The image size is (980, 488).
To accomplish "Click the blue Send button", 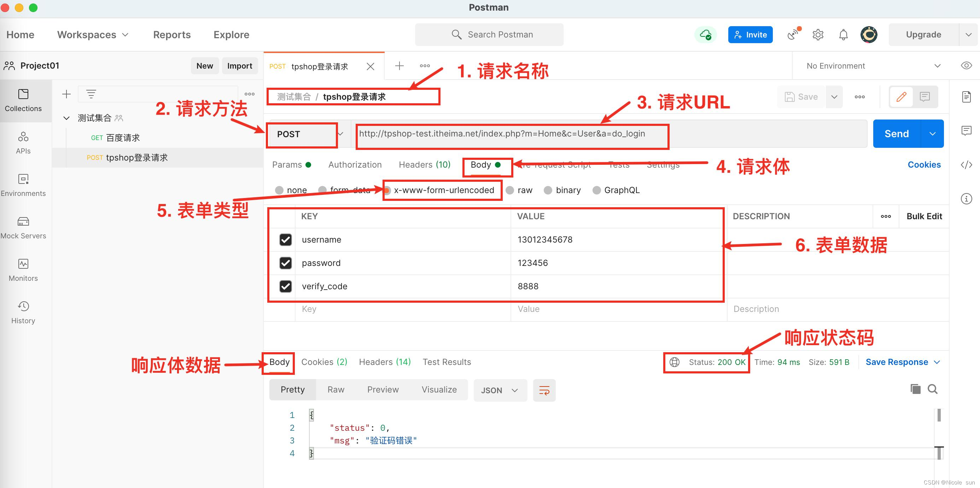I will pos(896,134).
